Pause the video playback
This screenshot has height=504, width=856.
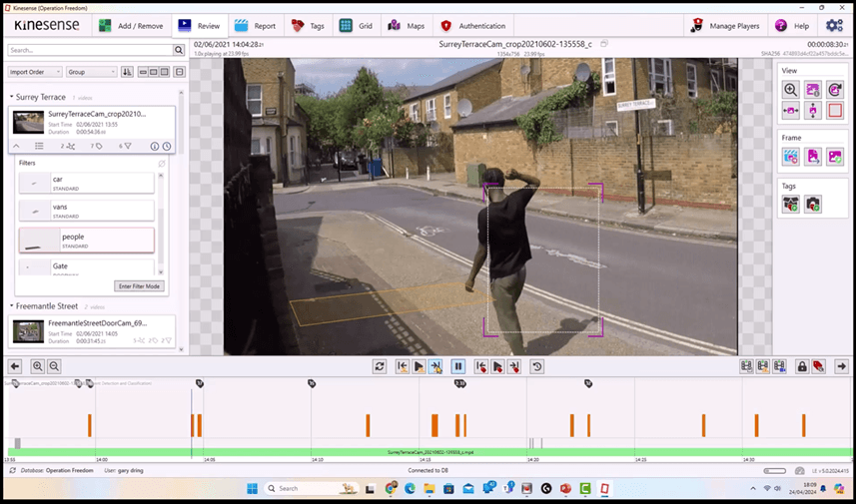(458, 366)
